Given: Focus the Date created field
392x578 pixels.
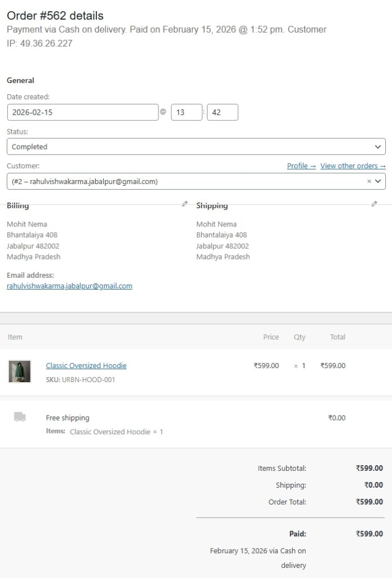Looking at the screenshot, I should point(83,112).
